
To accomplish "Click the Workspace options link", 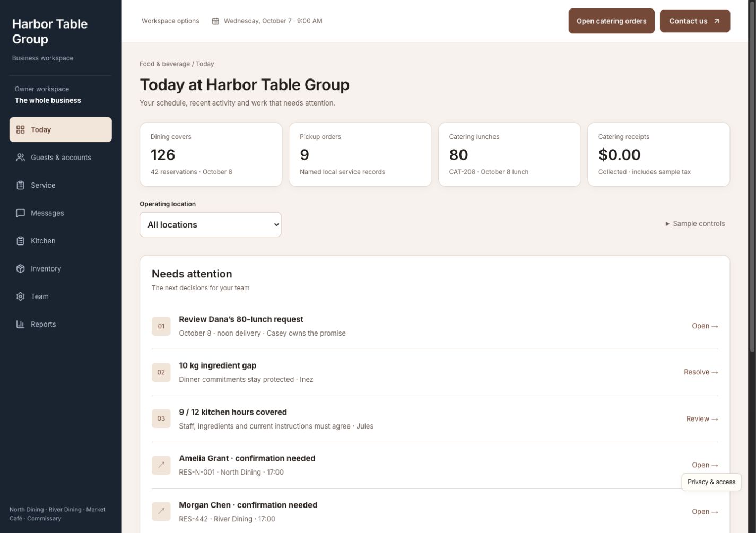I will [x=170, y=21].
